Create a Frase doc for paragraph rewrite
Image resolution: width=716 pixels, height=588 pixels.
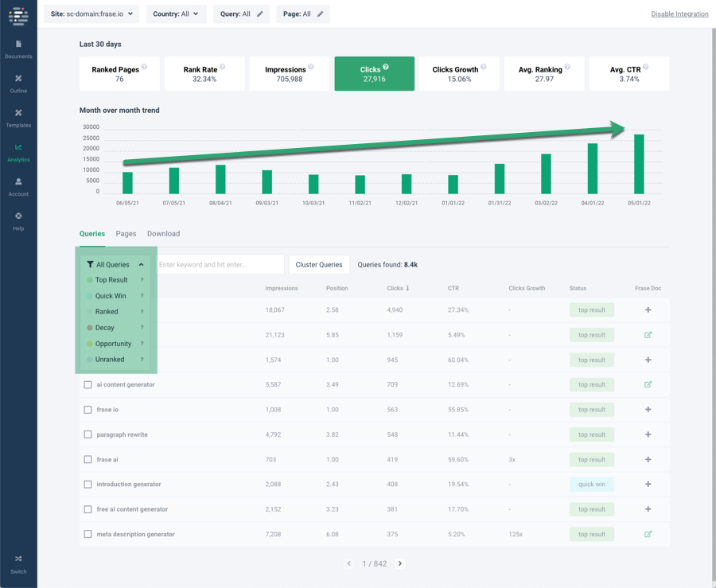[648, 434]
